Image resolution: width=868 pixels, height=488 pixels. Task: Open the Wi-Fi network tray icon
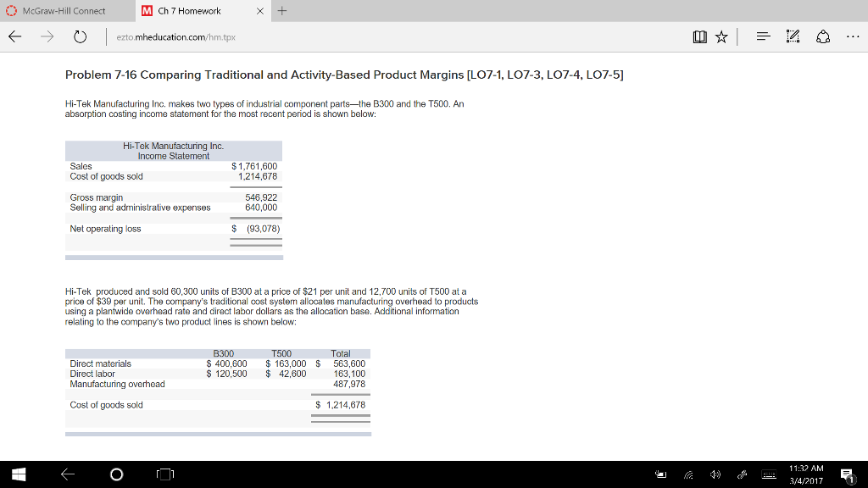click(688, 474)
